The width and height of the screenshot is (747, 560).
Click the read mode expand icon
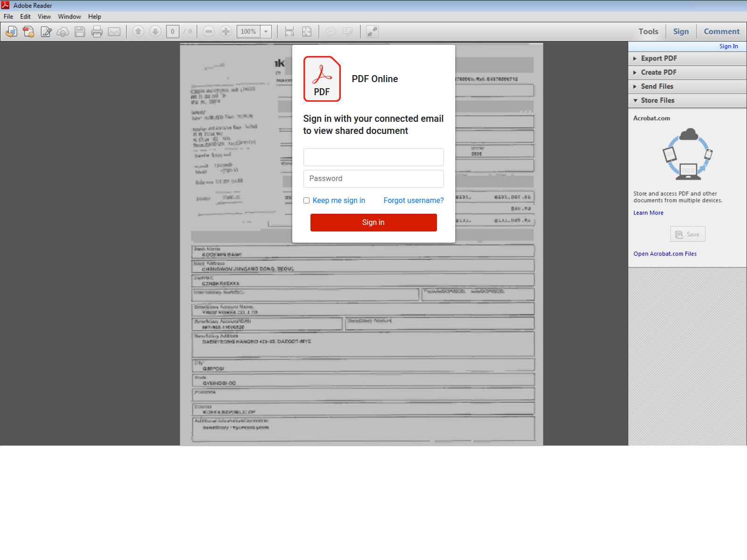click(x=372, y=31)
